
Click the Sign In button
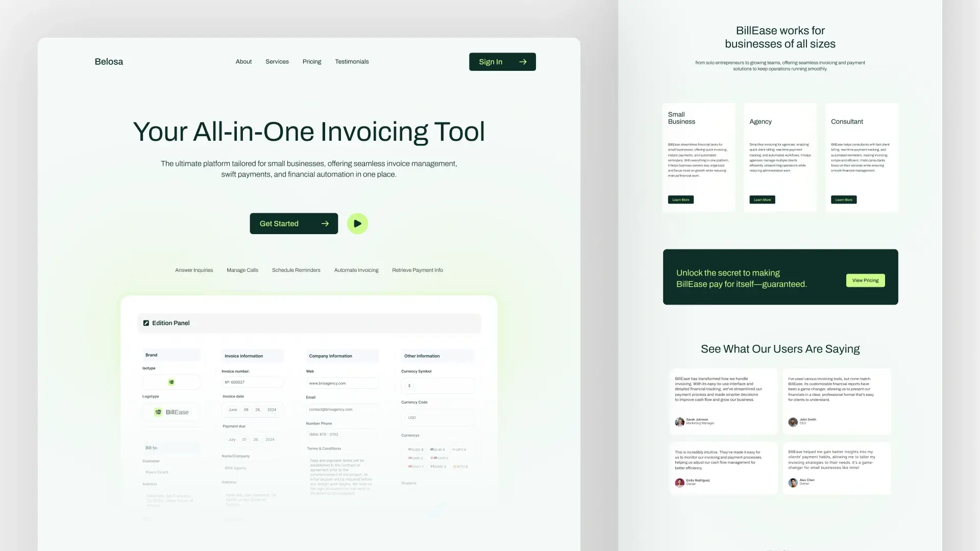point(502,62)
